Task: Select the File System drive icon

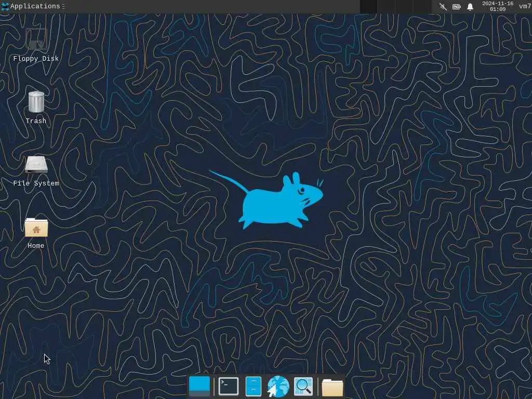Action: 36,165
